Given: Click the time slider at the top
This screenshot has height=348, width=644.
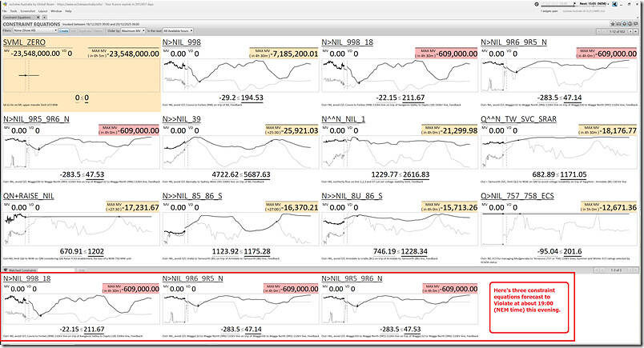Looking at the screenshot, I should pyautogui.click(x=557, y=6).
